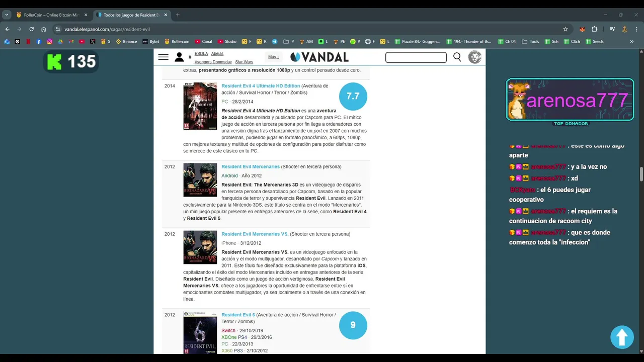This screenshot has width=644, height=362.
Task: Click the arenosa777 top donador banner
Action: coord(570,100)
